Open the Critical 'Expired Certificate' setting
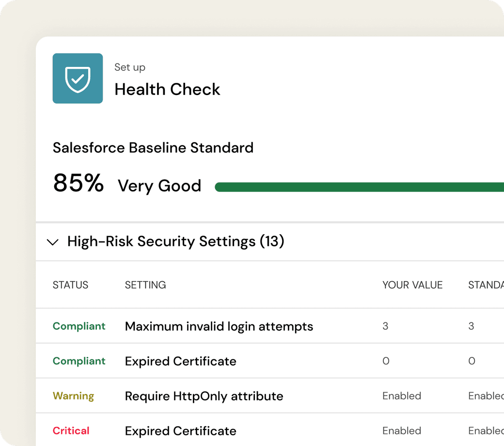 click(x=181, y=431)
